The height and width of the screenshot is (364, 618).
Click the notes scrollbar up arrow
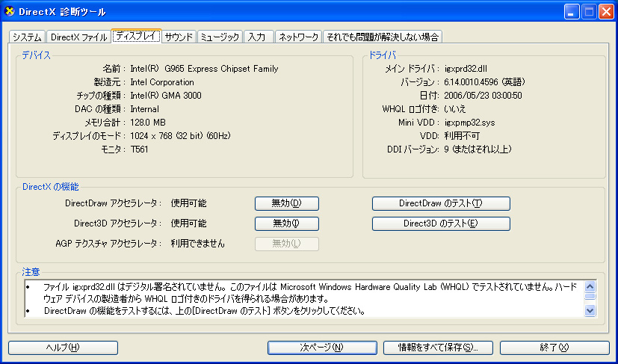(x=590, y=287)
